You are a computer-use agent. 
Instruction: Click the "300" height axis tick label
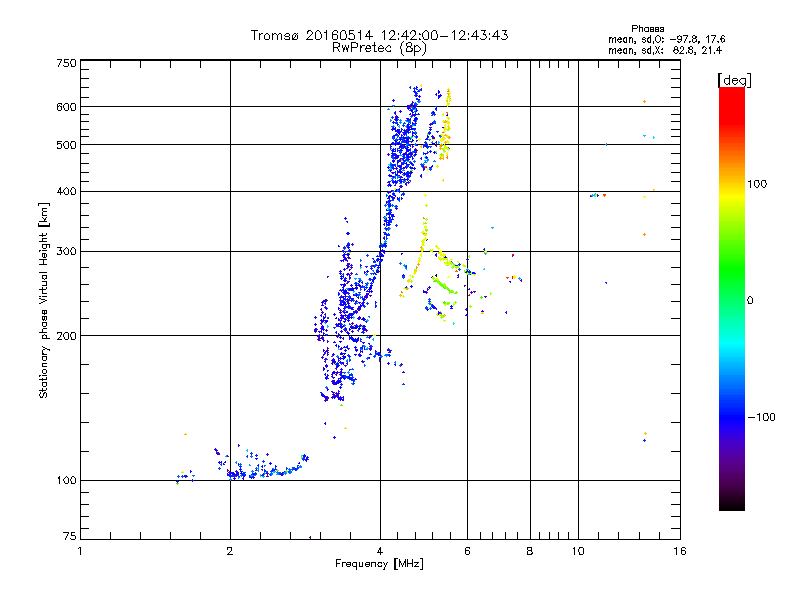coord(66,251)
